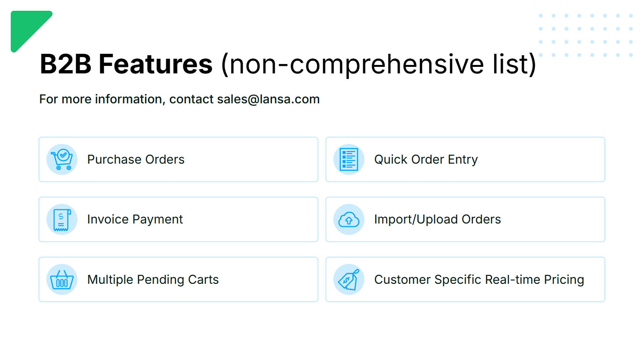Screen dimensions: 644x360
Task: Open the sales@lansa.com email link
Action: pos(268,99)
